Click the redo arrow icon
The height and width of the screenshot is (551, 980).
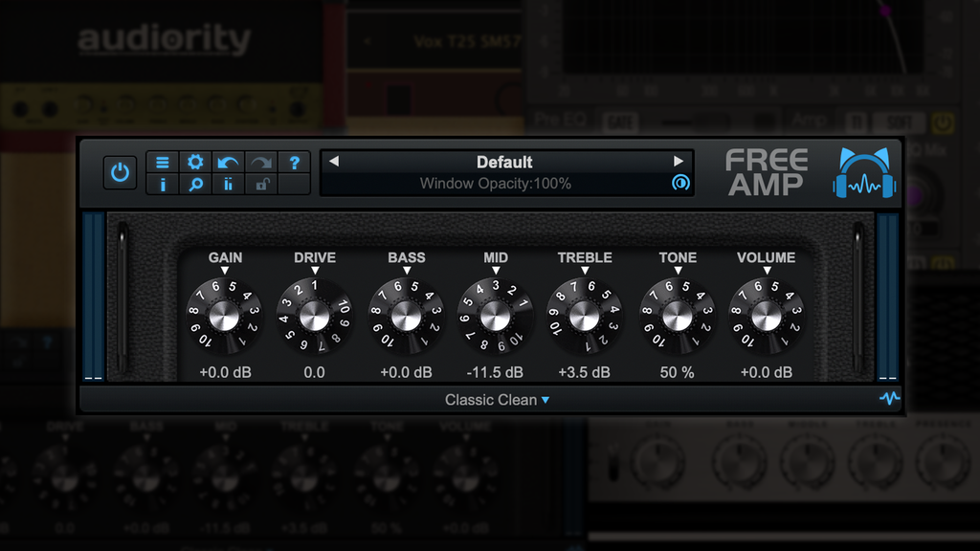[x=261, y=163]
